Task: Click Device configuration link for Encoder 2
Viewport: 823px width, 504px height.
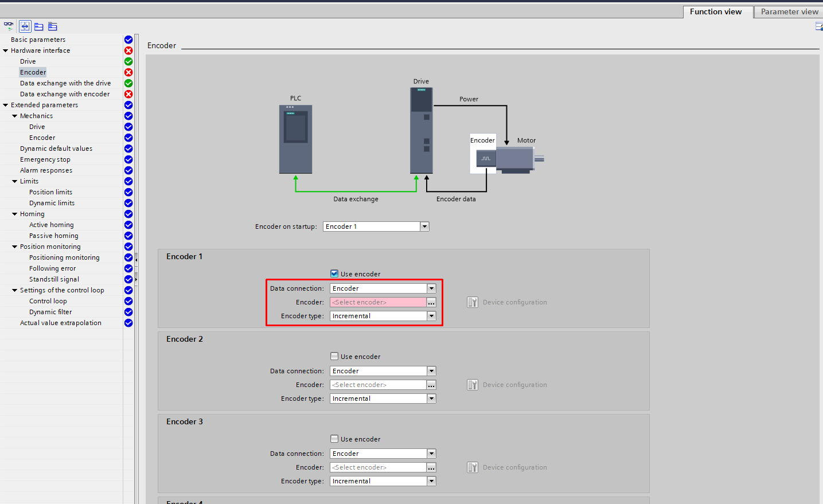Action: point(515,385)
